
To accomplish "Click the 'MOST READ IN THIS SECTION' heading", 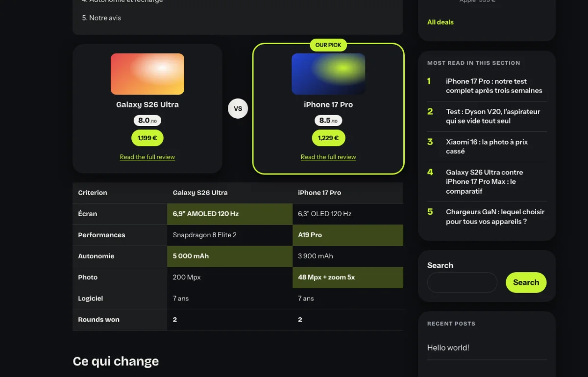I will [474, 63].
